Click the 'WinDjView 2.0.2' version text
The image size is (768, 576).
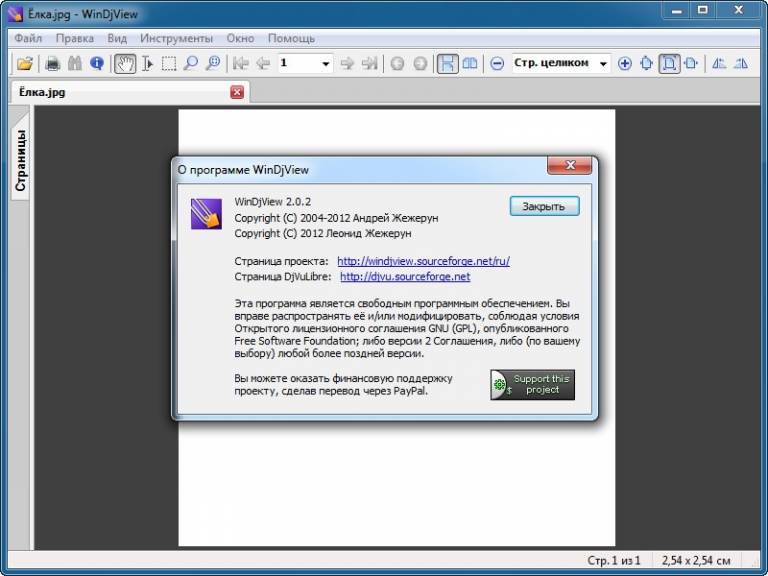[x=273, y=202]
